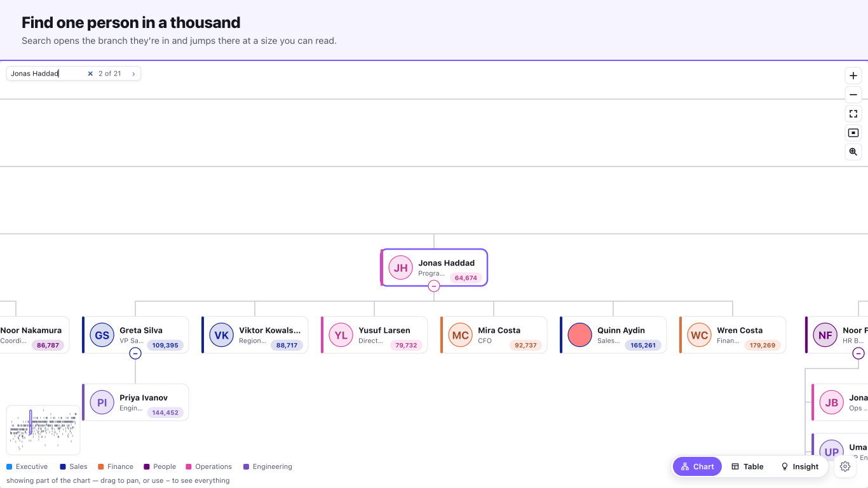
Task: Toggle Executive legend filter
Action: pos(27,466)
